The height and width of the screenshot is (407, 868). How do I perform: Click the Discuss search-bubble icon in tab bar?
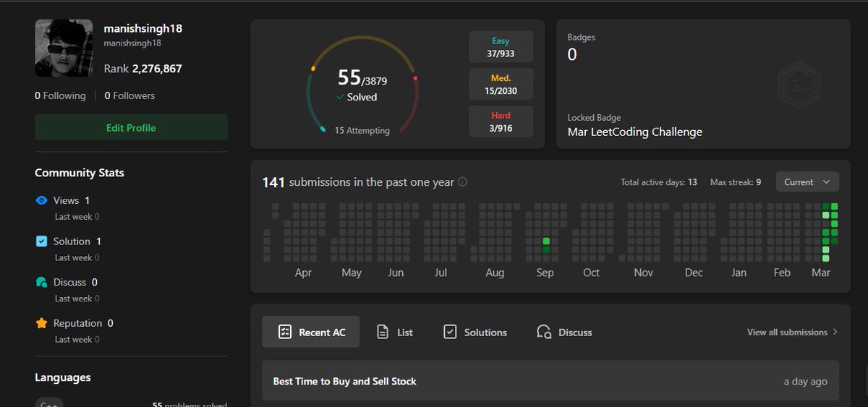pyautogui.click(x=544, y=332)
